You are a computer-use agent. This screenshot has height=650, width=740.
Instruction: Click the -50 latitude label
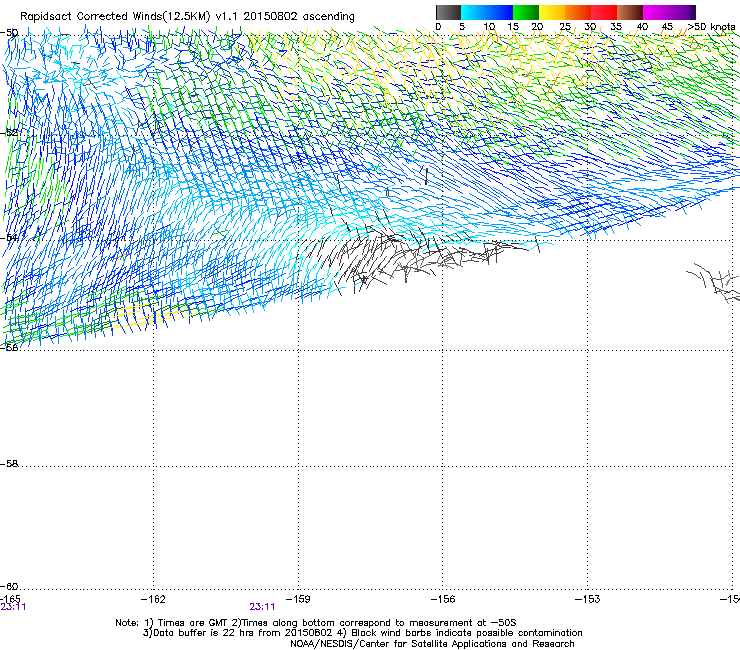pos(9,33)
